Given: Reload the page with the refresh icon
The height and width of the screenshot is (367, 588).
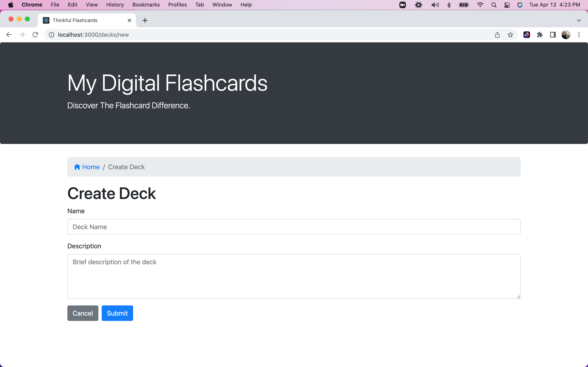Looking at the screenshot, I should (35, 35).
